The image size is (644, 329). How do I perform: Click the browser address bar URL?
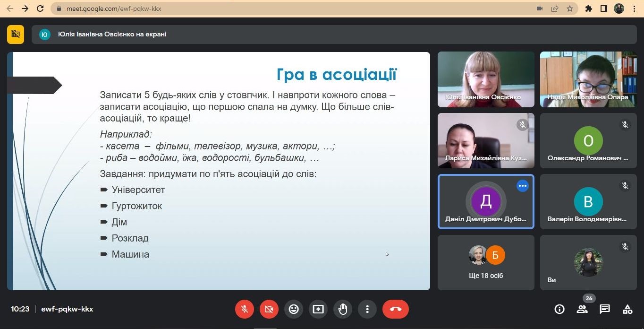point(114,9)
